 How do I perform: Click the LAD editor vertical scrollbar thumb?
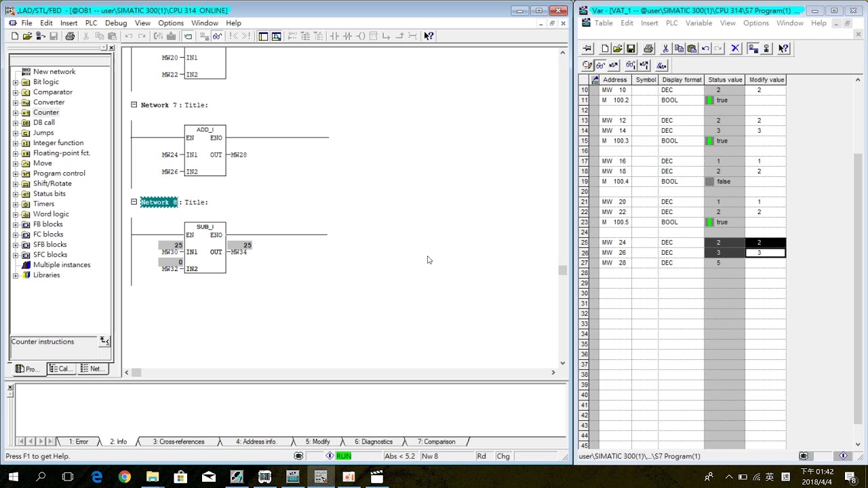click(563, 270)
